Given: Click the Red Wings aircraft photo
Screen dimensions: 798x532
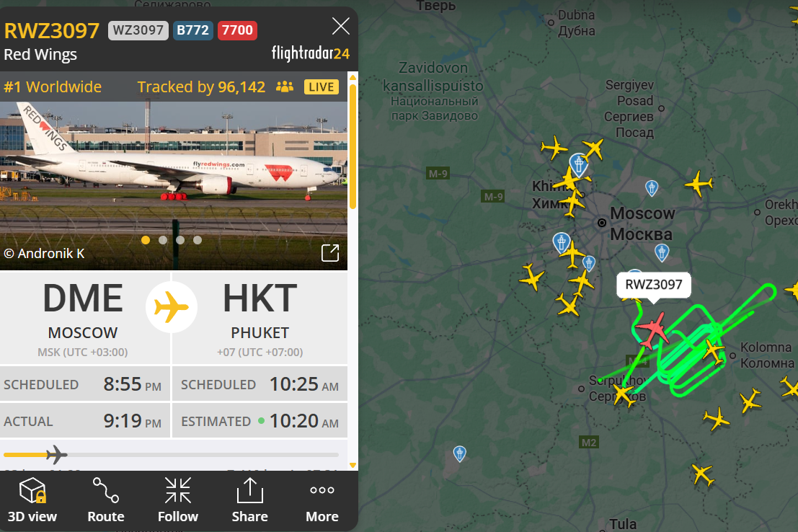Looking at the screenshot, I should (x=174, y=185).
